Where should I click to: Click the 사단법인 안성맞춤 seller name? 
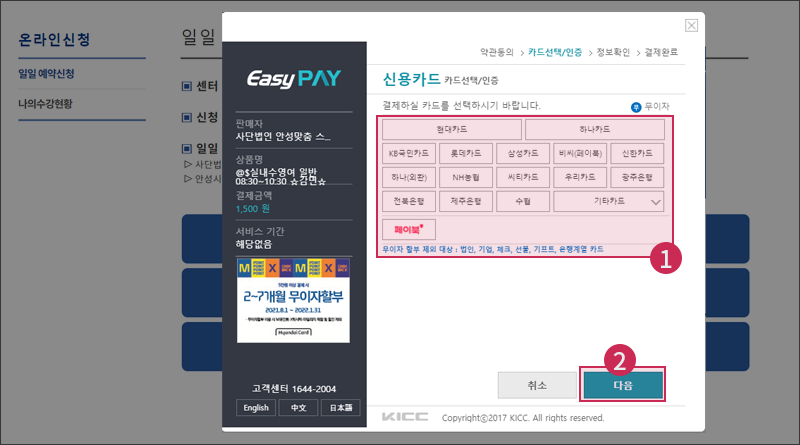[283, 136]
